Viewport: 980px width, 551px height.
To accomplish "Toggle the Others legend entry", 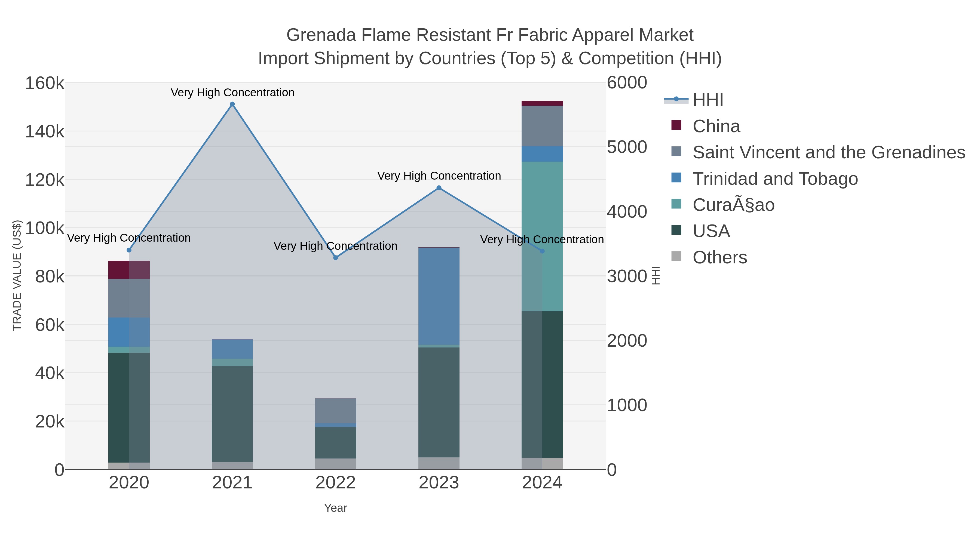I will coord(709,257).
